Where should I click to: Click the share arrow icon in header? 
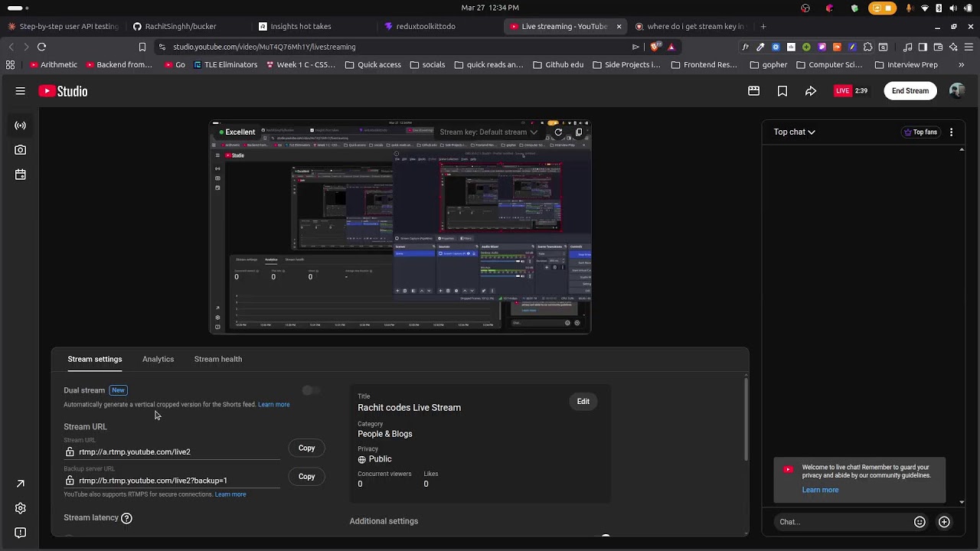pyautogui.click(x=810, y=91)
